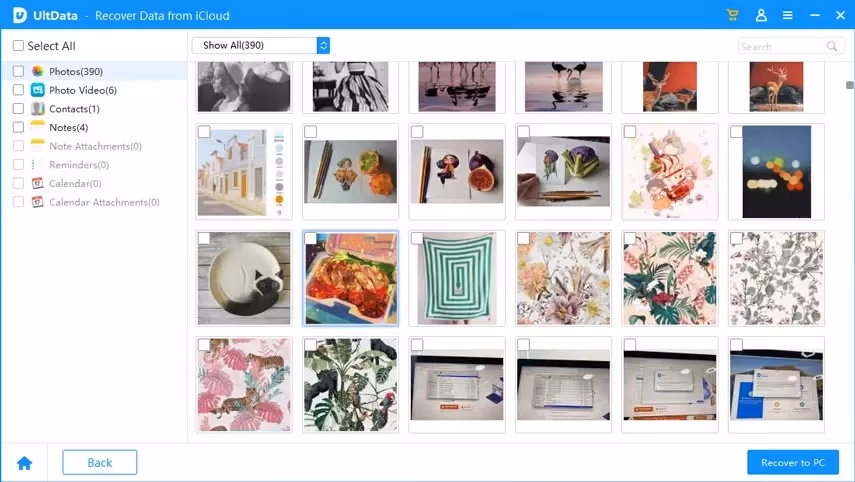This screenshot has width=855, height=482.
Task: Select the green concentric square pattern thumbnail
Action: pos(456,279)
